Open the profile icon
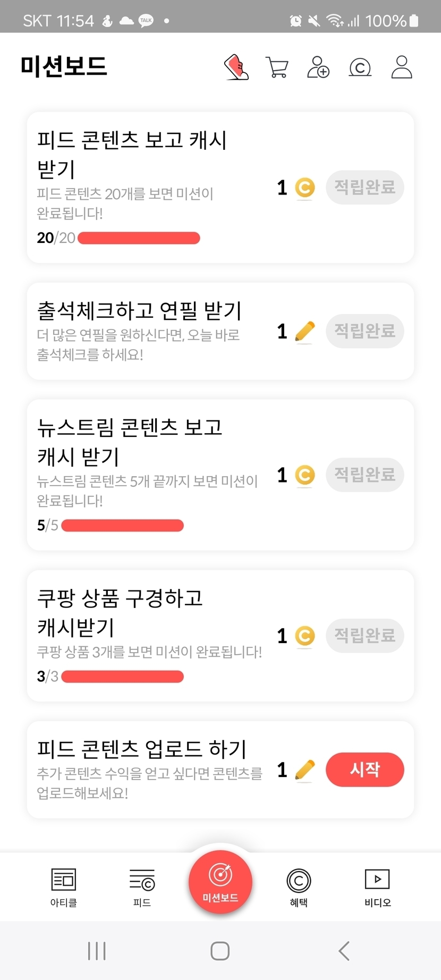 (x=402, y=67)
